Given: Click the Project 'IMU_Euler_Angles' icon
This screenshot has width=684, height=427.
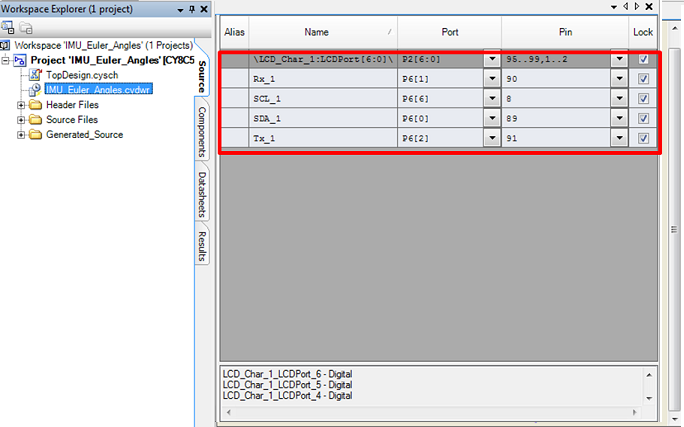Looking at the screenshot, I should point(19,61).
